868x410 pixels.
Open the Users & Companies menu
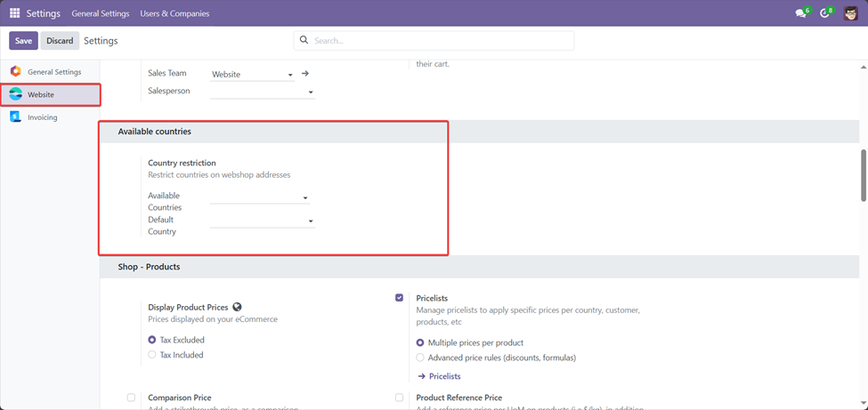174,13
